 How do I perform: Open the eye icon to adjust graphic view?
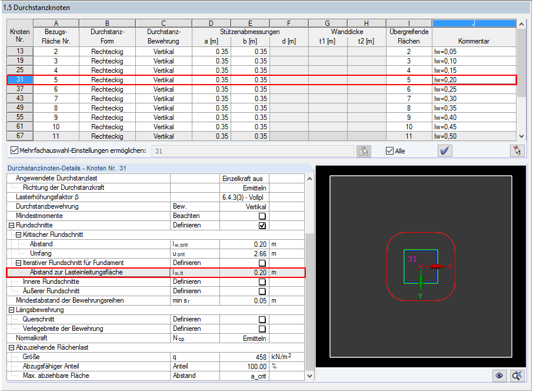(x=499, y=376)
